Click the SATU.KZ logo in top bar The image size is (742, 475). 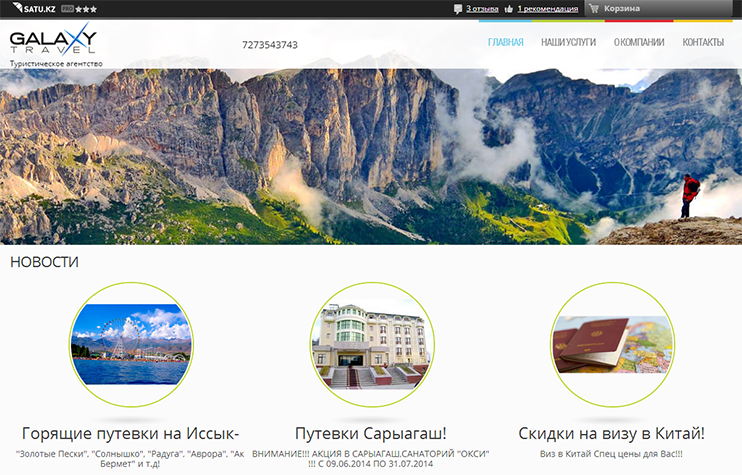(32, 9)
